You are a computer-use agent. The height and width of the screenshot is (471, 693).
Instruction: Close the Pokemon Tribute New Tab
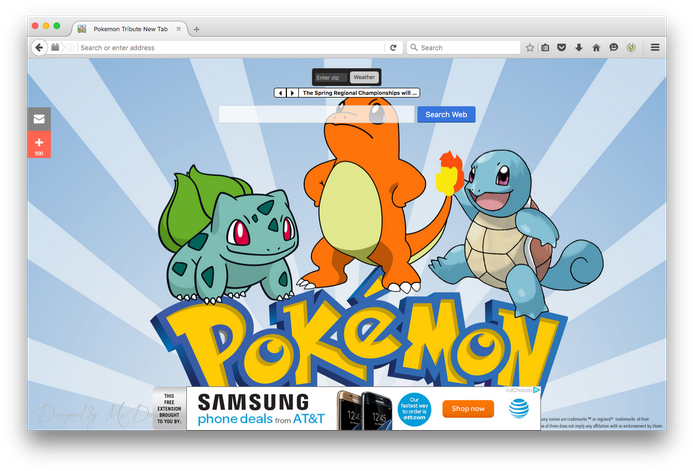click(x=179, y=29)
